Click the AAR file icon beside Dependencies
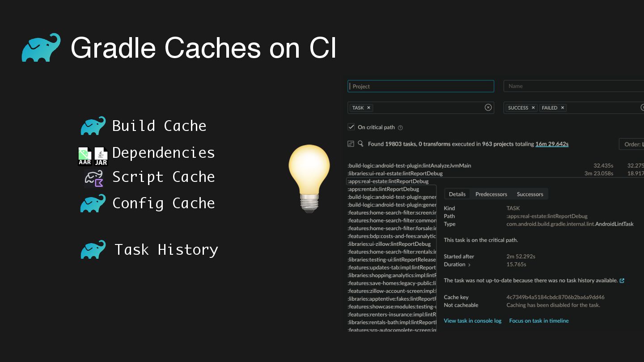This screenshot has width=644, height=362. 85,156
